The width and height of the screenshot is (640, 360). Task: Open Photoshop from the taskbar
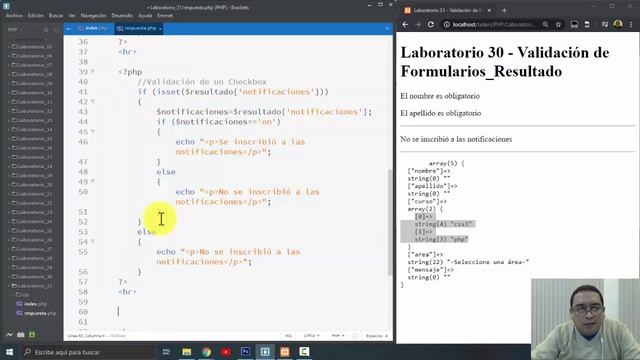pos(245,352)
